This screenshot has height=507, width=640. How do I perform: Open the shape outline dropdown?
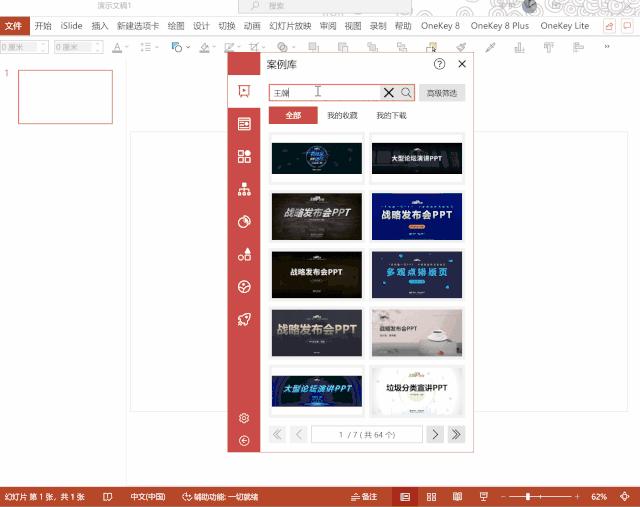239,47
